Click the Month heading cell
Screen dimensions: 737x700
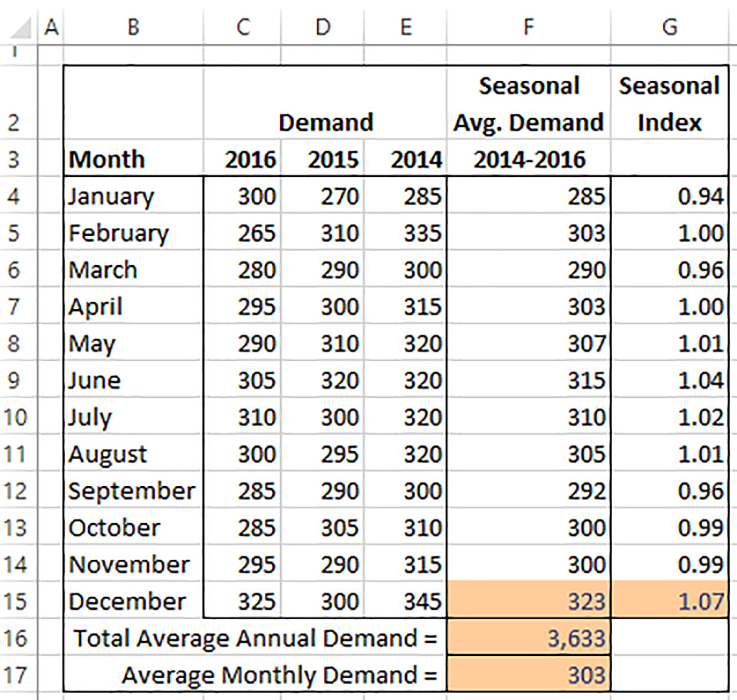click(133, 159)
